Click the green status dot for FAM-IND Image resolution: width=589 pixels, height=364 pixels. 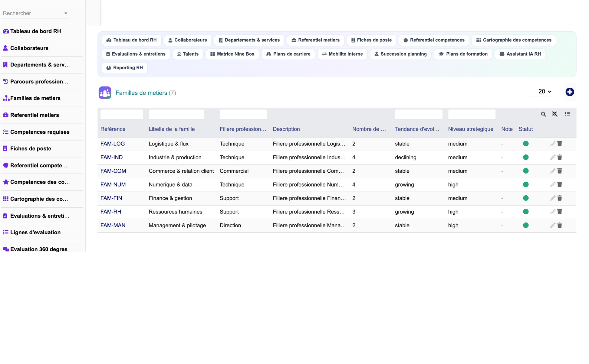tap(526, 157)
